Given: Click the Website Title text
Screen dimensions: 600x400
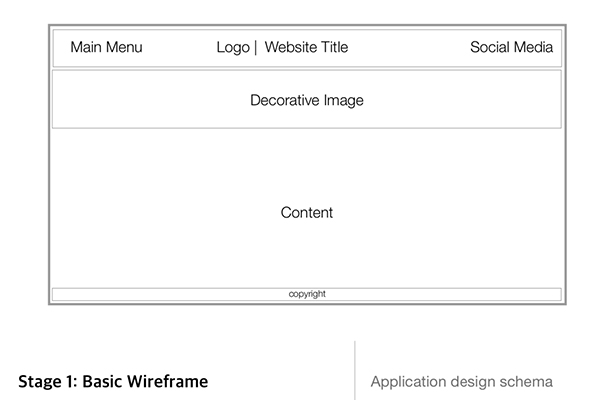Looking at the screenshot, I should click(x=306, y=47).
